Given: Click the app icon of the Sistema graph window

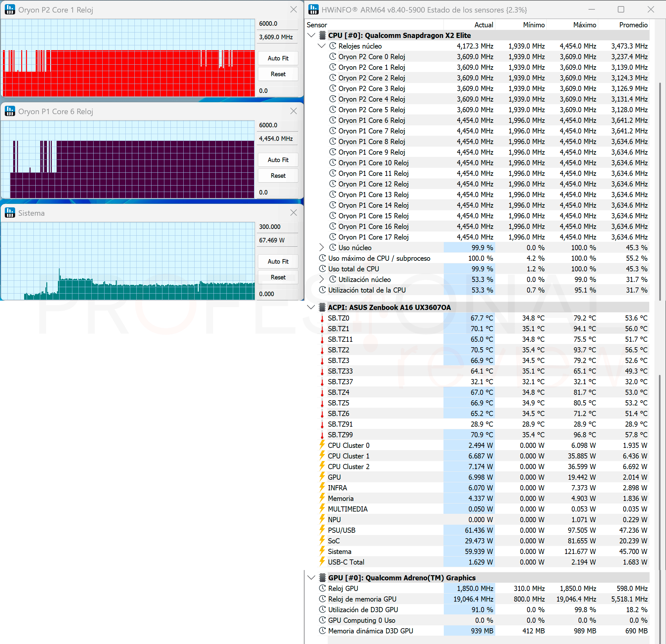Looking at the screenshot, I should pyautogui.click(x=10, y=213).
